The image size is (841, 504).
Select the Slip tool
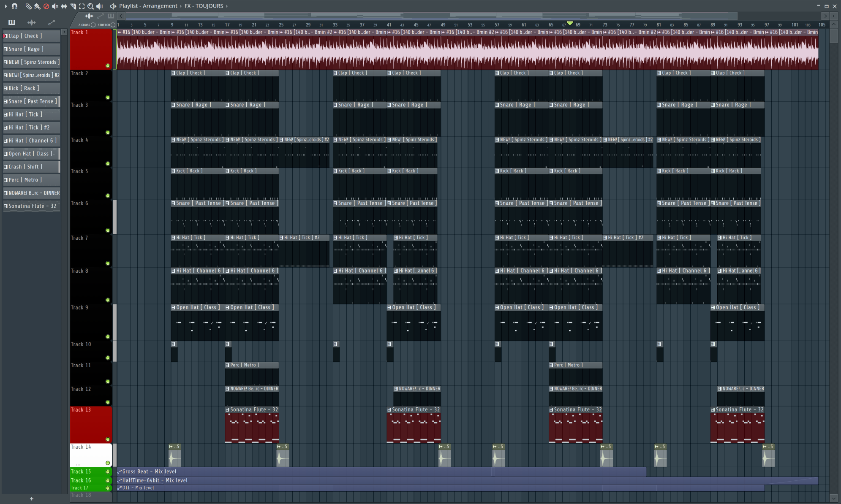64,6
